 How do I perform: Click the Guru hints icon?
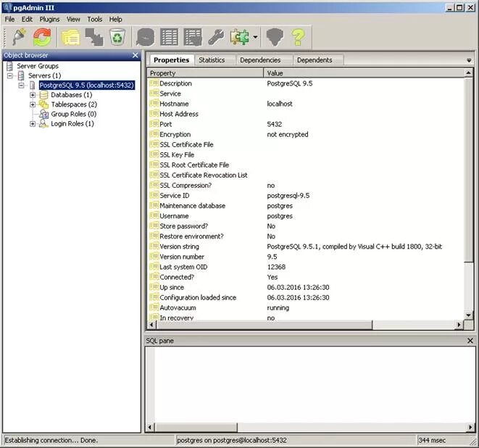coord(275,37)
